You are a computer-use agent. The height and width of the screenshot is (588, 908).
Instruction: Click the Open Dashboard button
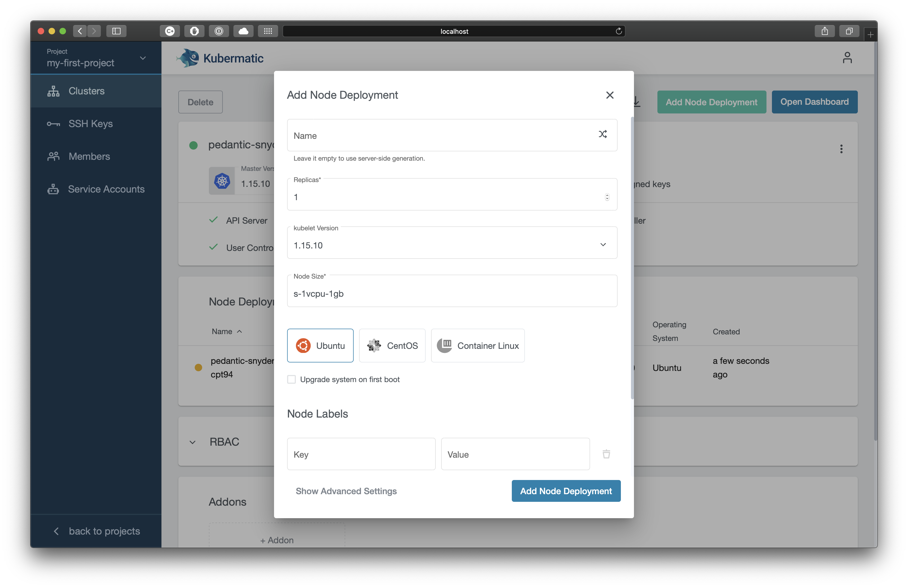pos(814,101)
